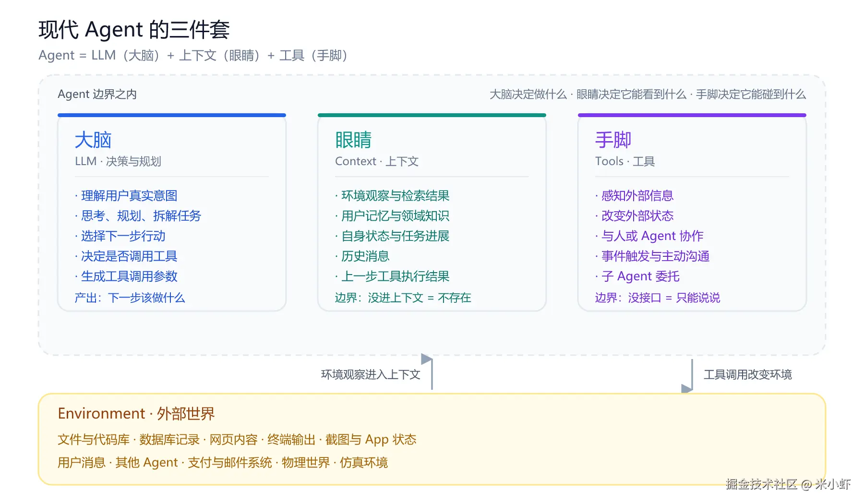Click the title "现代 Agent 的三件套"
This screenshot has width=864, height=504.
click(x=134, y=30)
